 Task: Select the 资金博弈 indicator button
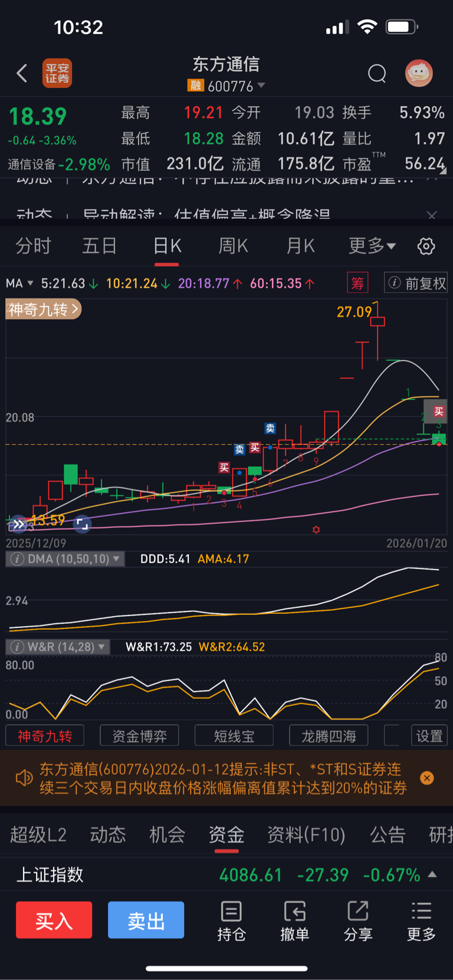[139, 736]
